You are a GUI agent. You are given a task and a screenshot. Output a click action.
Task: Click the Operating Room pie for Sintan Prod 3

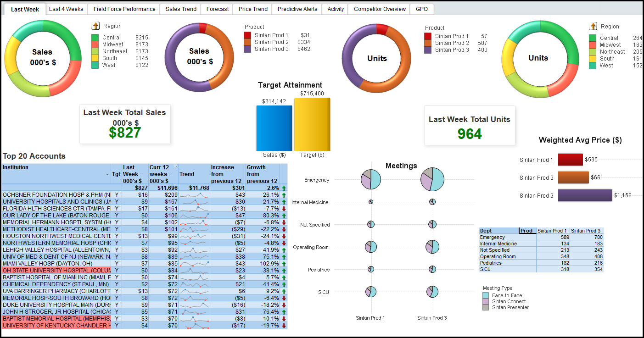click(432, 247)
